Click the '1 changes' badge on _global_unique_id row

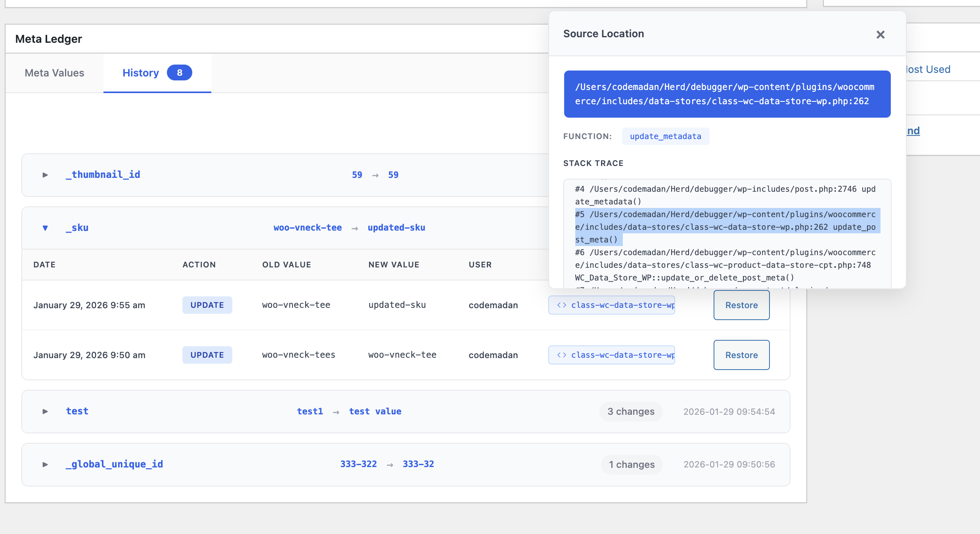632,464
